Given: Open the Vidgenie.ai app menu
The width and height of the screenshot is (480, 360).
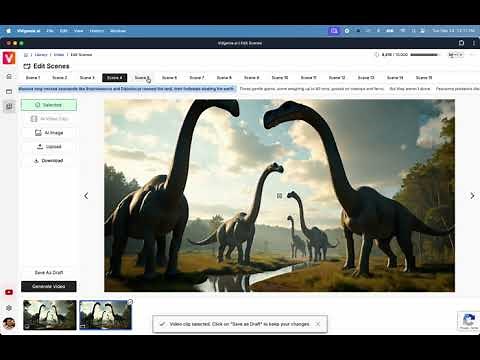Looking at the screenshot, I should click(28, 31).
